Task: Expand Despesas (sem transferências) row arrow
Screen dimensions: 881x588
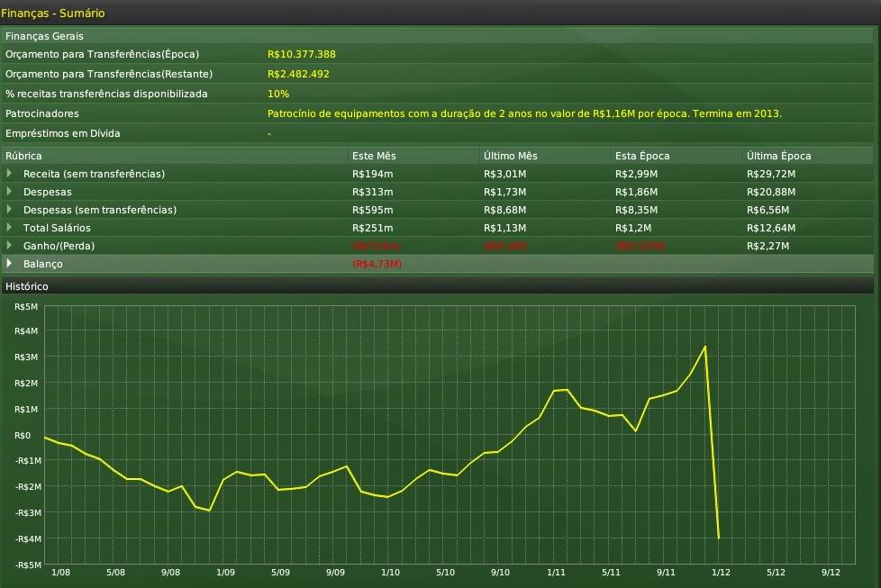Action: (x=10, y=209)
